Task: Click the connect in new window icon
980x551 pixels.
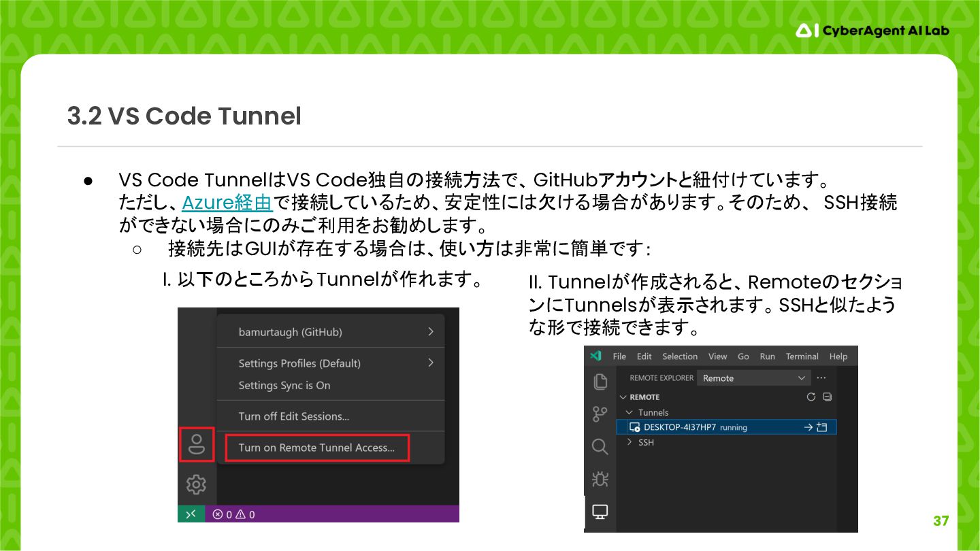Action: click(822, 427)
